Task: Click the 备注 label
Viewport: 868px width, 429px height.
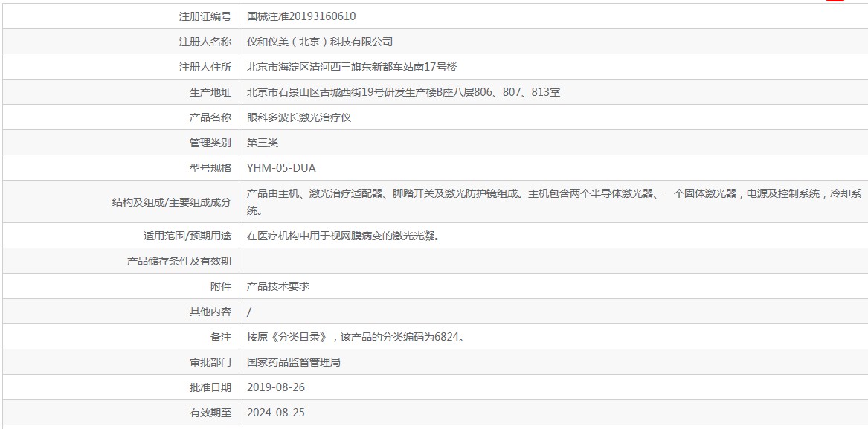Action: click(221, 337)
